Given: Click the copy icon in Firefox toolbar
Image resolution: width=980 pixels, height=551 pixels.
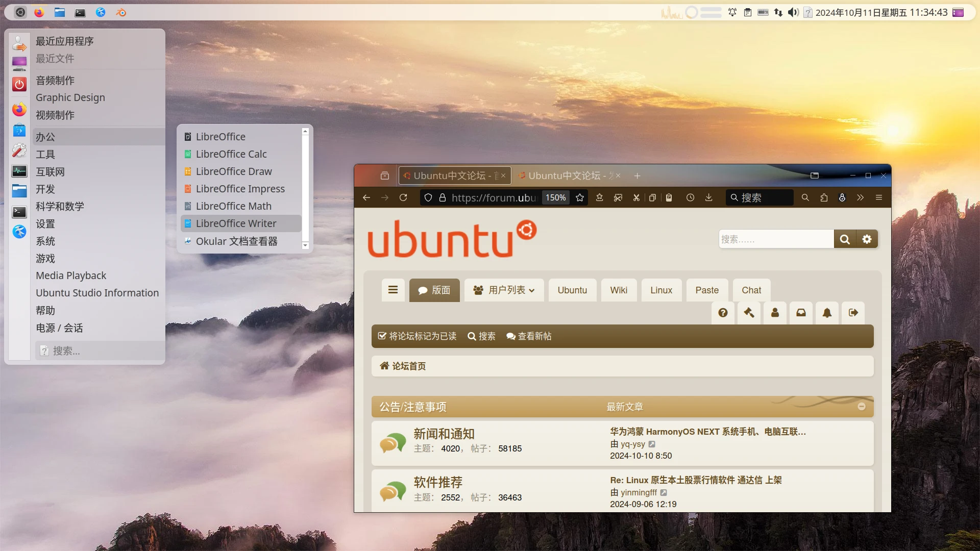Looking at the screenshot, I should pyautogui.click(x=652, y=197).
